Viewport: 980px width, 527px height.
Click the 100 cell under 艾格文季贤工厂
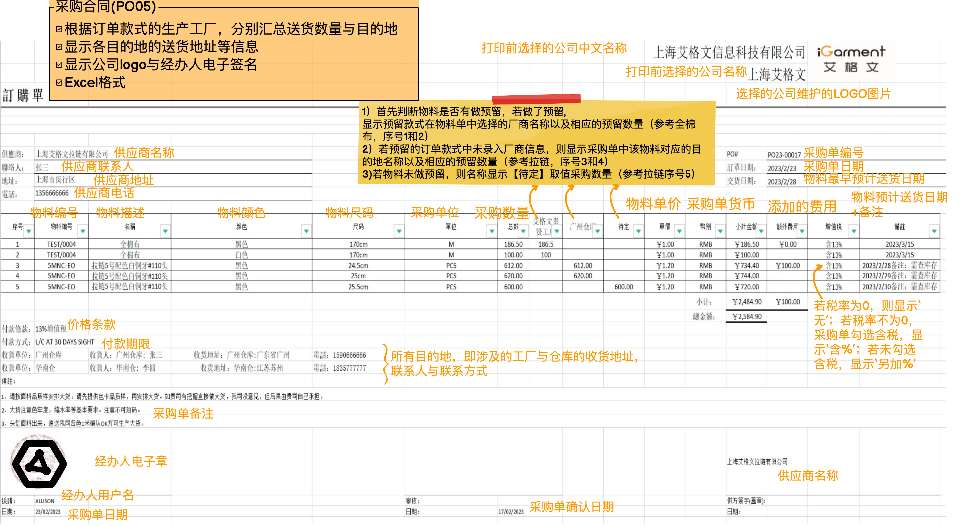click(546, 255)
